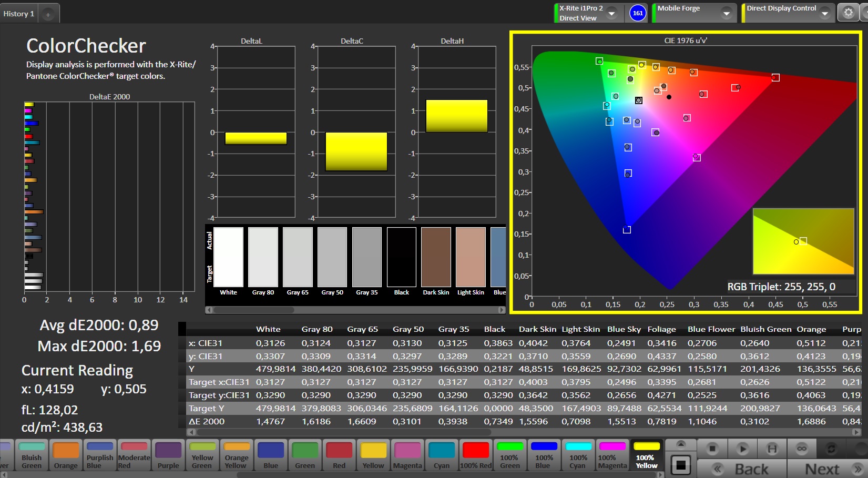Viewport: 868px width, 478px height.
Task: Click the Back navigation button
Action: click(741, 469)
